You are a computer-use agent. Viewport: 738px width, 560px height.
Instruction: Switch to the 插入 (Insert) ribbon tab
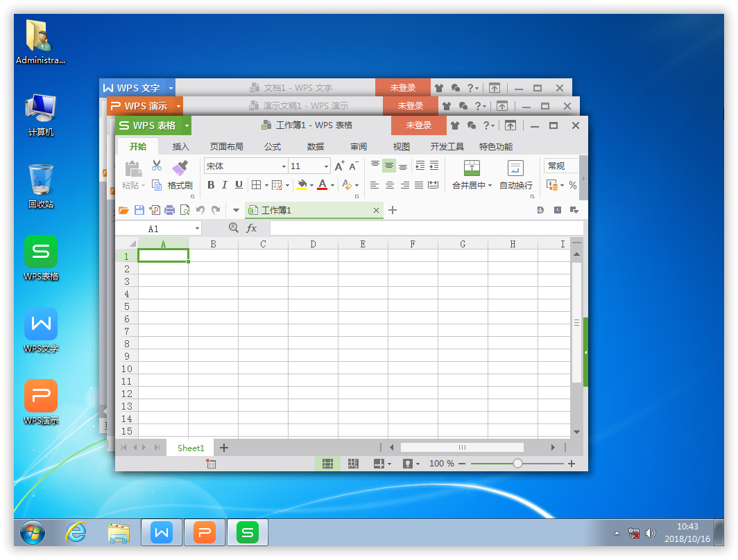(180, 147)
